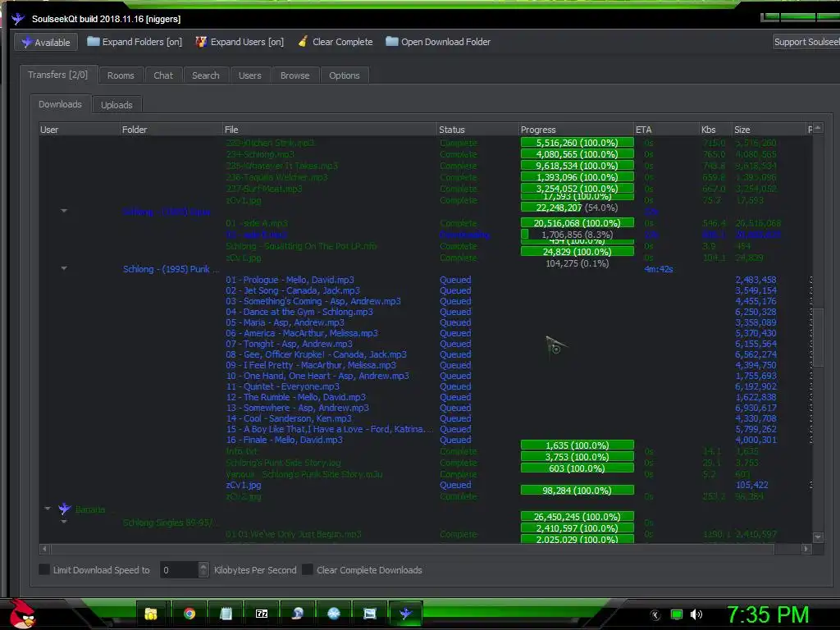This screenshot has width=840, height=630.
Task: Switch to the Rooms tab
Action: (x=121, y=75)
